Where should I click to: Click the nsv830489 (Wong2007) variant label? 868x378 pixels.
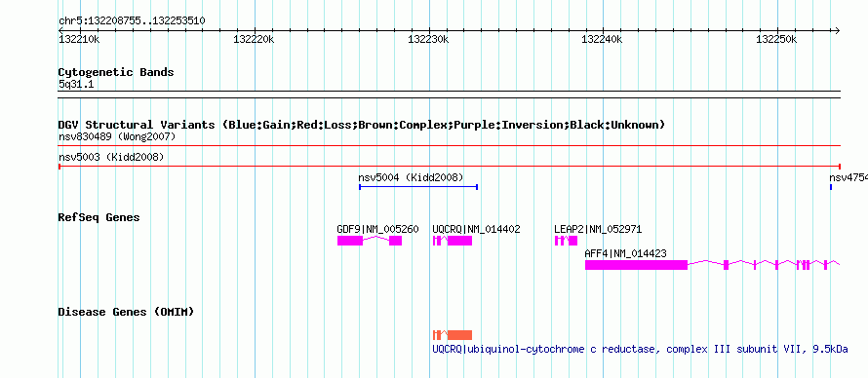tap(117, 136)
